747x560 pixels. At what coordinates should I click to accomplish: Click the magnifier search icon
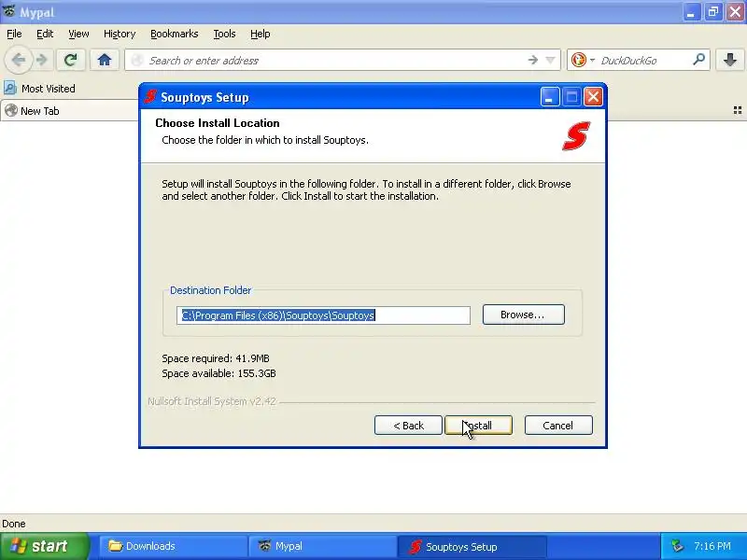698,60
